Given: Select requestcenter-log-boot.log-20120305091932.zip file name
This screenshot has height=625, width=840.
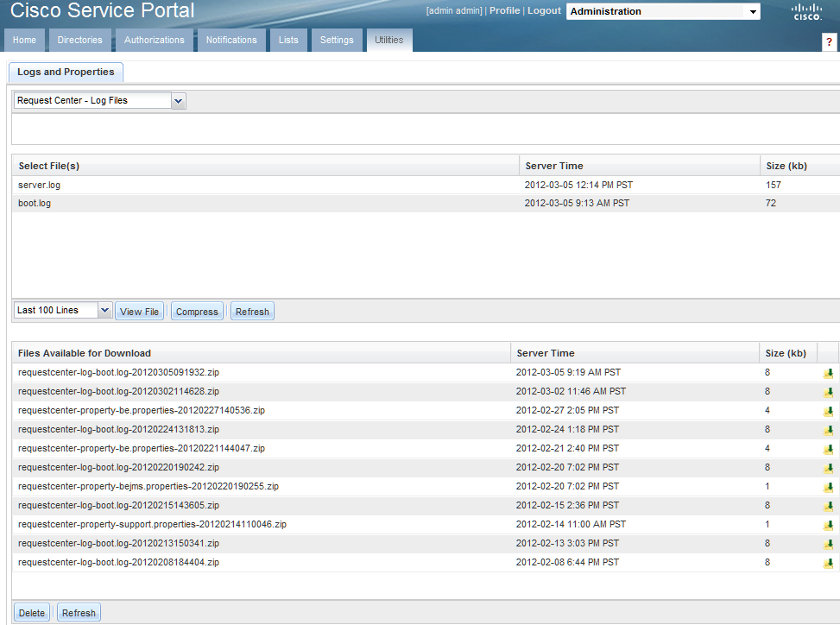Looking at the screenshot, I should [x=118, y=372].
